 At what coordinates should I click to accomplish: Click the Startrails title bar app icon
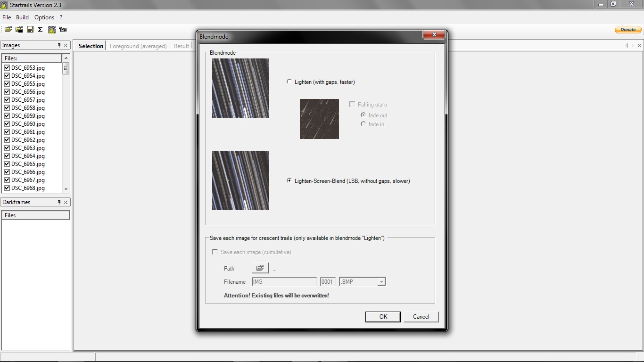pos(4,5)
